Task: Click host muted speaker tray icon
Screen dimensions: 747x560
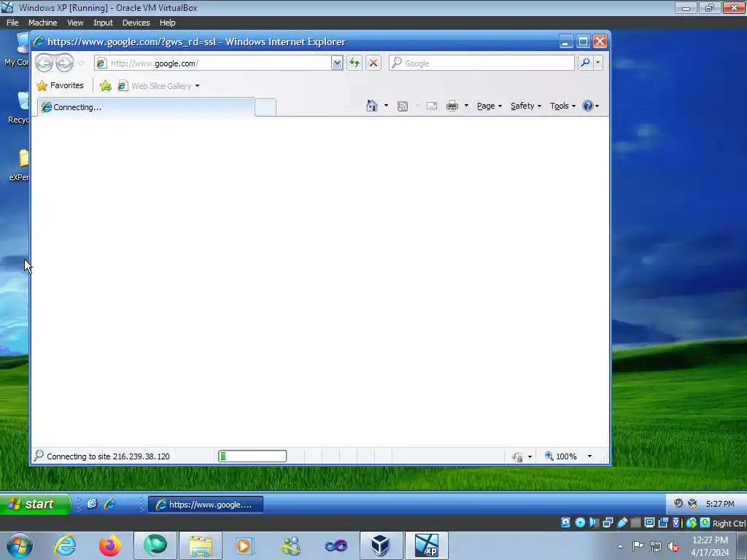Action: pyautogui.click(x=673, y=546)
